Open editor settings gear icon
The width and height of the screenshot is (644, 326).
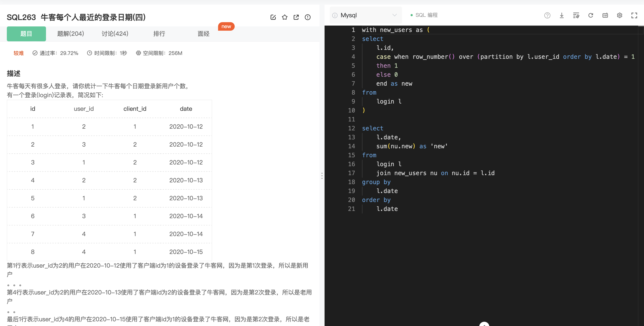pyautogui.click(x=620, y=15)
